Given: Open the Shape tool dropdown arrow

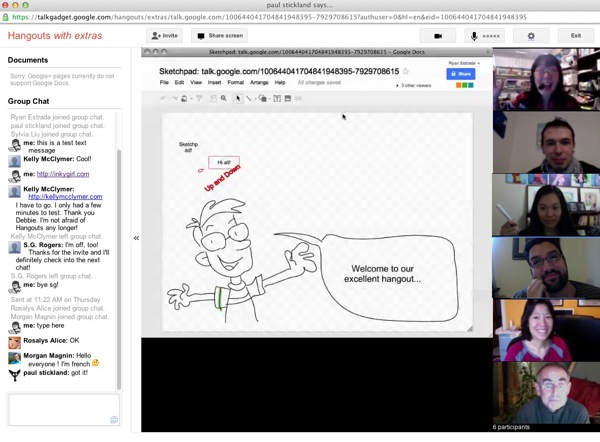Looking at the screenshot, I should [269, 99].
